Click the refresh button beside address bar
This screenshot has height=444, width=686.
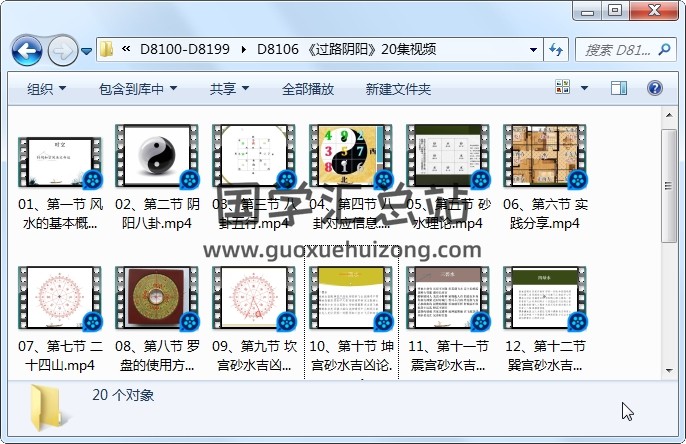pyautogui.click(x=557, y=49)
